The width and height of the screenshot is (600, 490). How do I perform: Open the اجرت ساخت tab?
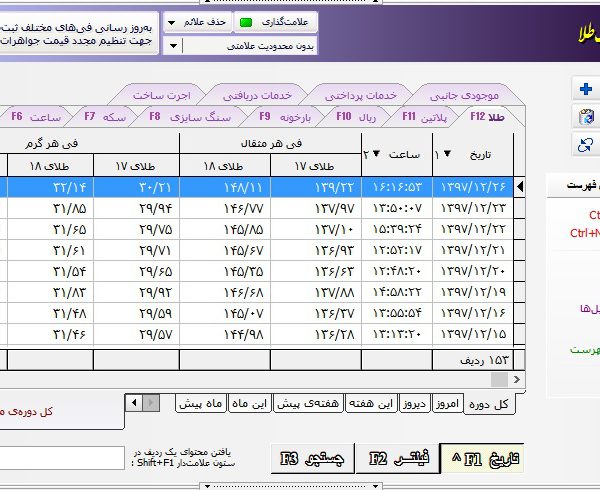point(161,95)
